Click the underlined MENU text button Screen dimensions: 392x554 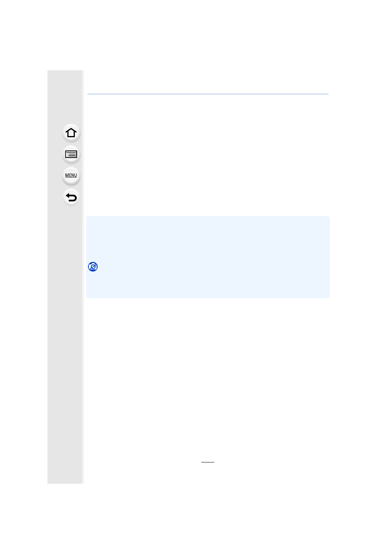point(71,176)
